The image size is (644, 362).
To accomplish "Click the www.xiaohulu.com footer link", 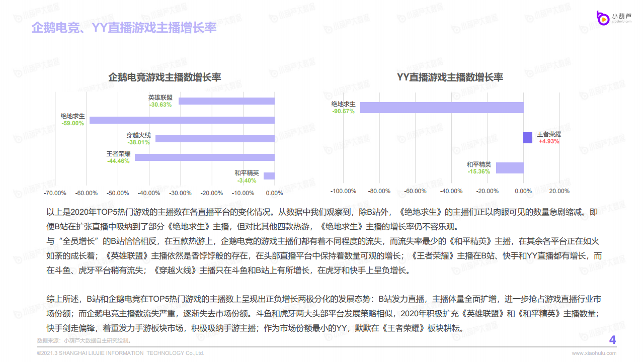I will coord(594,353).
